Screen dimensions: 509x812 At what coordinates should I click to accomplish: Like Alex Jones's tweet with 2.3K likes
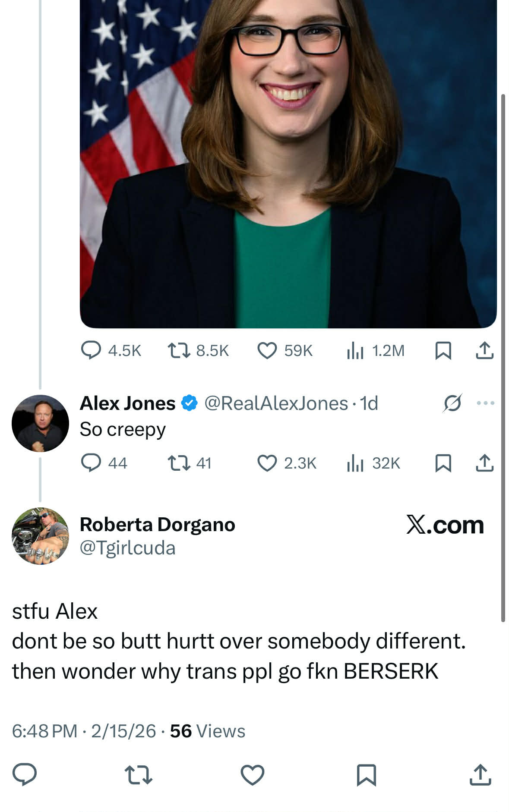point(267,463)
